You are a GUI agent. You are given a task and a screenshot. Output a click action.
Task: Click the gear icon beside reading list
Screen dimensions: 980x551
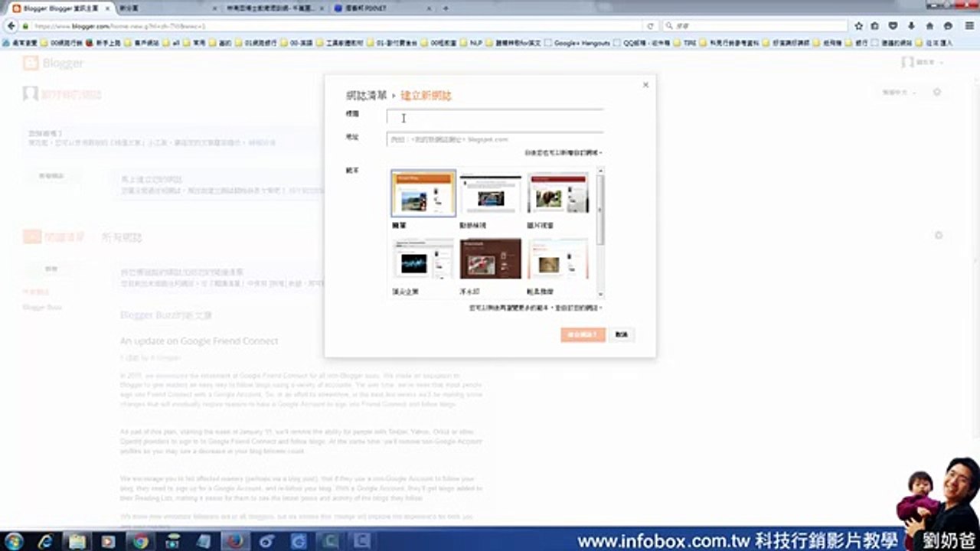(939, 236)
